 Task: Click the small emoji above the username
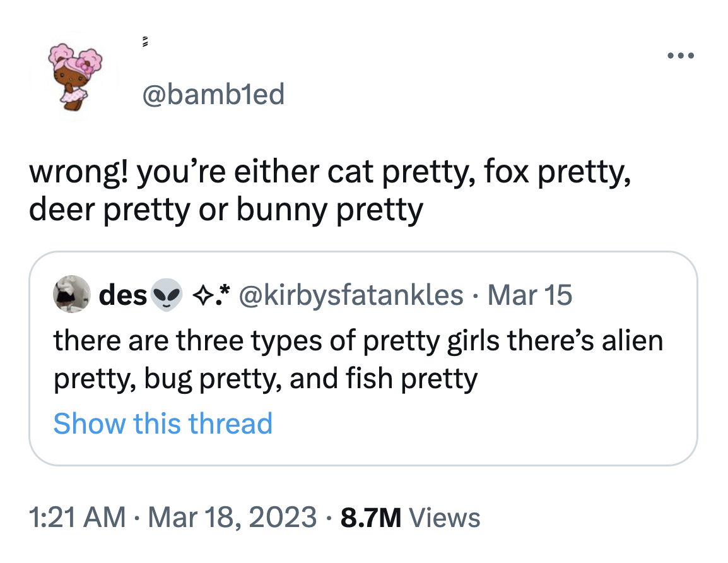(x=144, y=42)
